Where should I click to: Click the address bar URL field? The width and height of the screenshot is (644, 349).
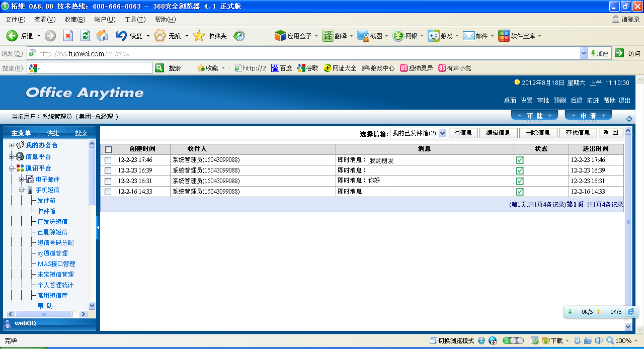pyautogui.click(x=302, y=54)
